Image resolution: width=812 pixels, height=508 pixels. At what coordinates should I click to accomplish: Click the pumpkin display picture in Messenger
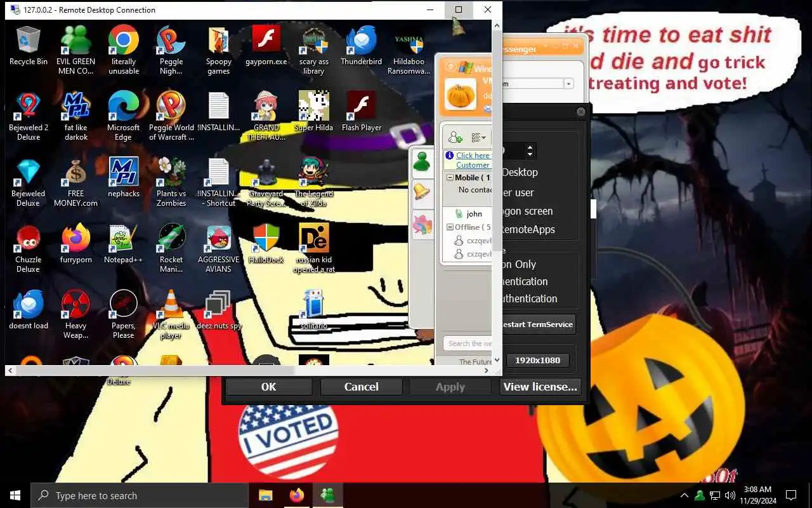click(461, 95)
